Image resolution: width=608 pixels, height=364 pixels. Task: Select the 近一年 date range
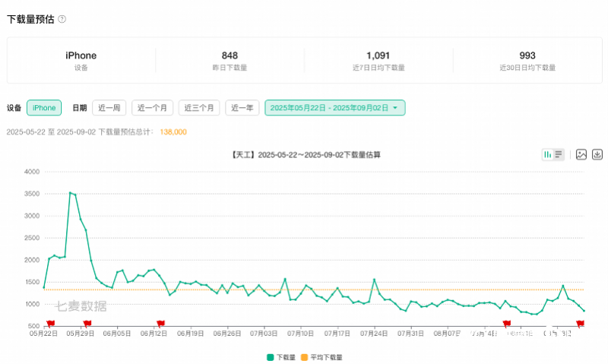(242, 108)
